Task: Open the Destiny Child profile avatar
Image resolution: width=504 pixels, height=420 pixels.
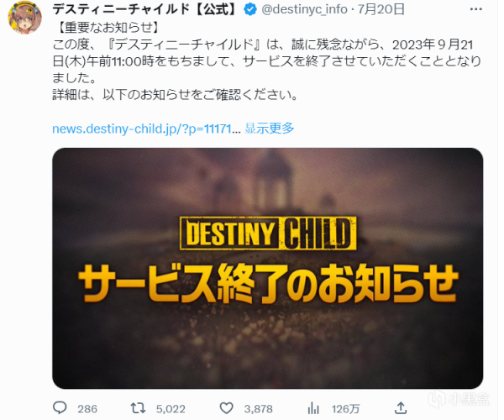Action: pyautogui.click(x=24, y=17)
